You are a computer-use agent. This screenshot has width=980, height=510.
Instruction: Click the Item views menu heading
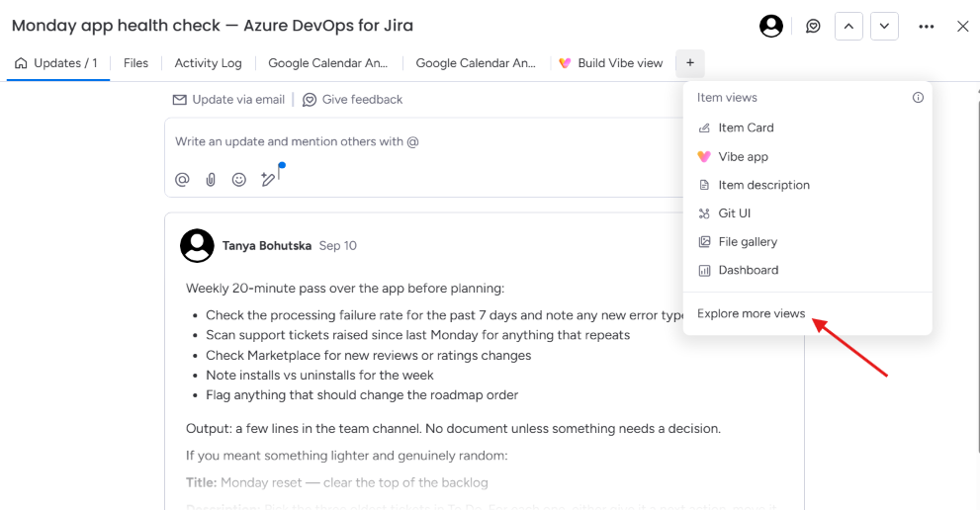(727, 98)
